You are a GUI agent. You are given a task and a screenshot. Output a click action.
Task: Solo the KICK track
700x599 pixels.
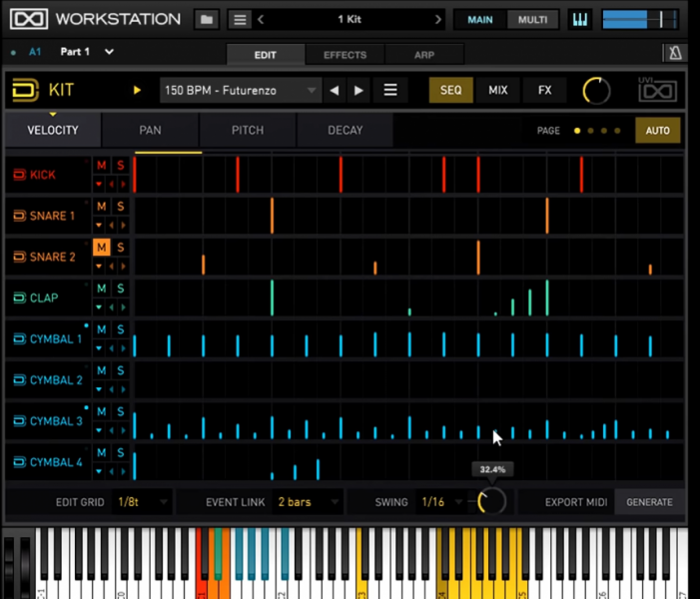click(x=120, y=166)
